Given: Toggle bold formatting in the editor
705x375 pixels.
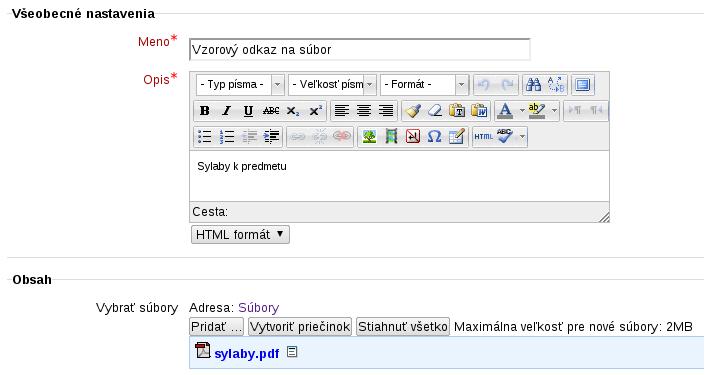Looking at the screenshot, I should click(205, 111).
